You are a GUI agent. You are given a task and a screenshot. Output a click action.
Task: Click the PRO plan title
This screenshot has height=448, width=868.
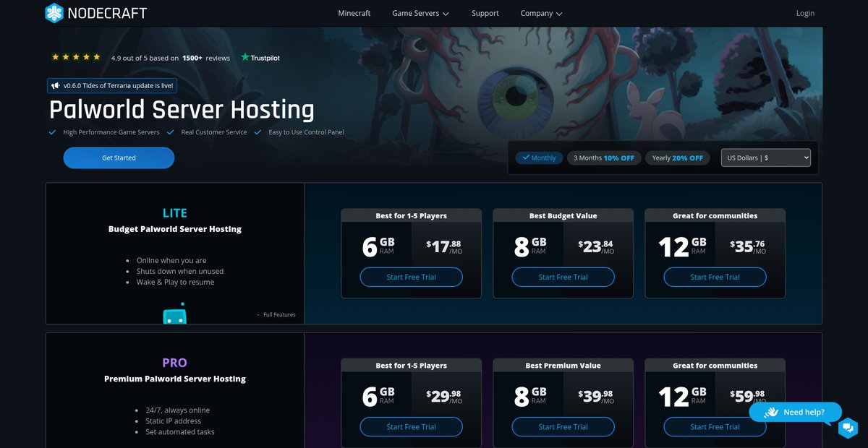click(x=175, y=363)
